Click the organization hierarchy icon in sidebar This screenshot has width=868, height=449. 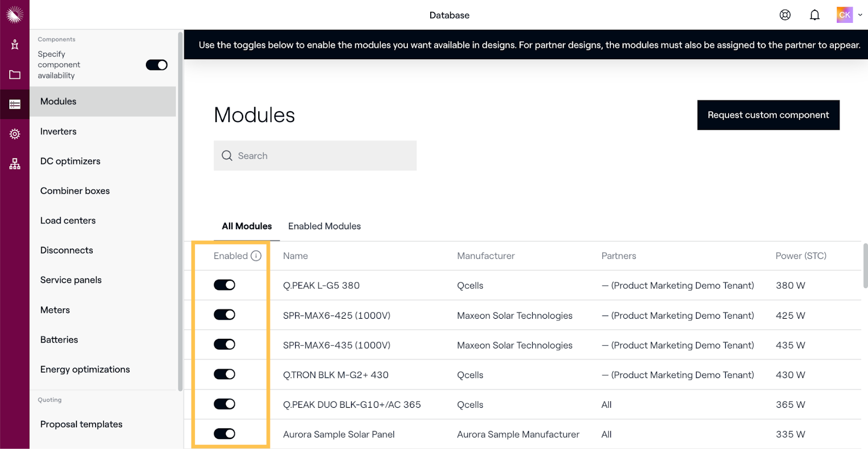[15, 164]
